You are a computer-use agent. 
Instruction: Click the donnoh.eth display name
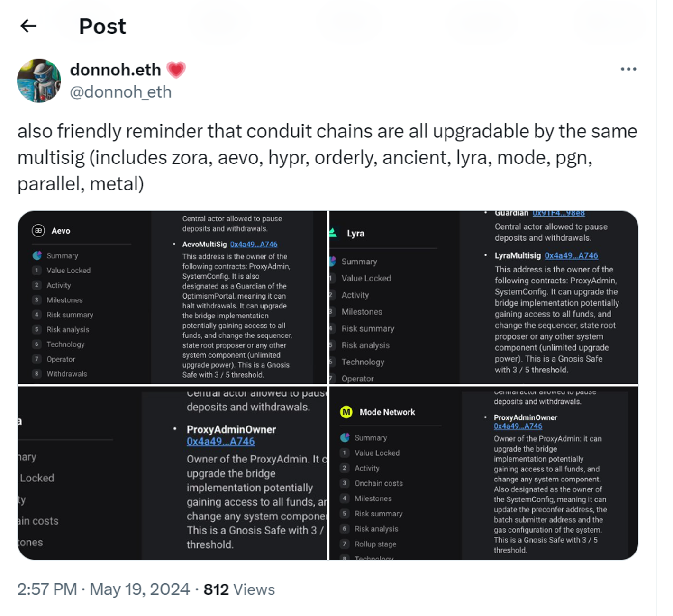point(115,70)
